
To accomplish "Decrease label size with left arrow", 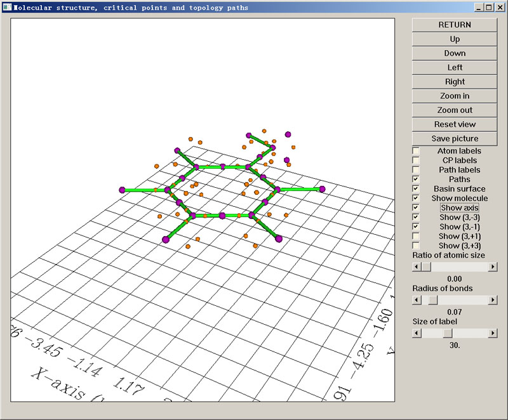I will point(417,333).
